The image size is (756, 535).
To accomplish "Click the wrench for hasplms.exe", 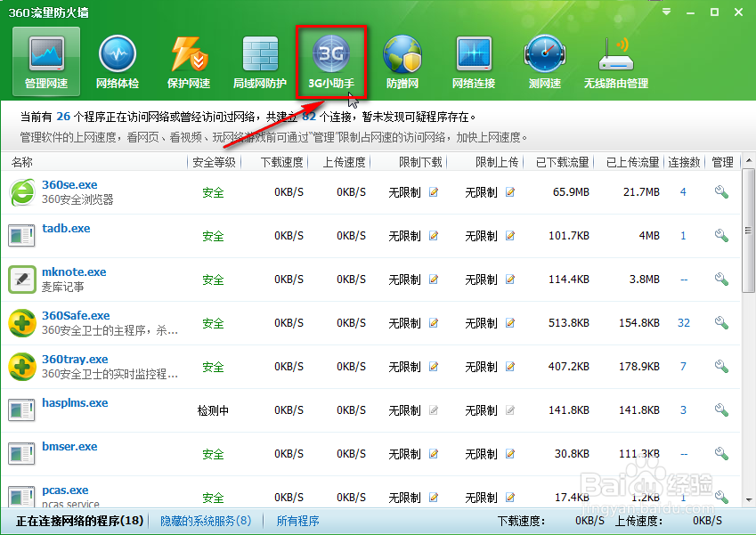I will (721, 409).
